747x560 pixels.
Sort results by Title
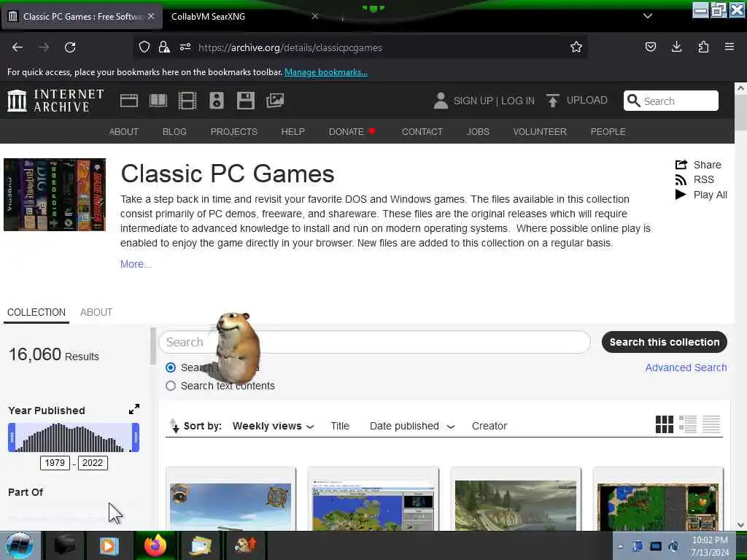click(340, 426)
